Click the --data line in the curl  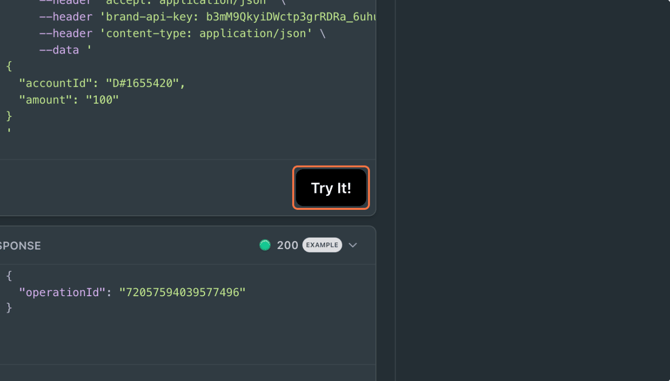(x=65, y=50)
